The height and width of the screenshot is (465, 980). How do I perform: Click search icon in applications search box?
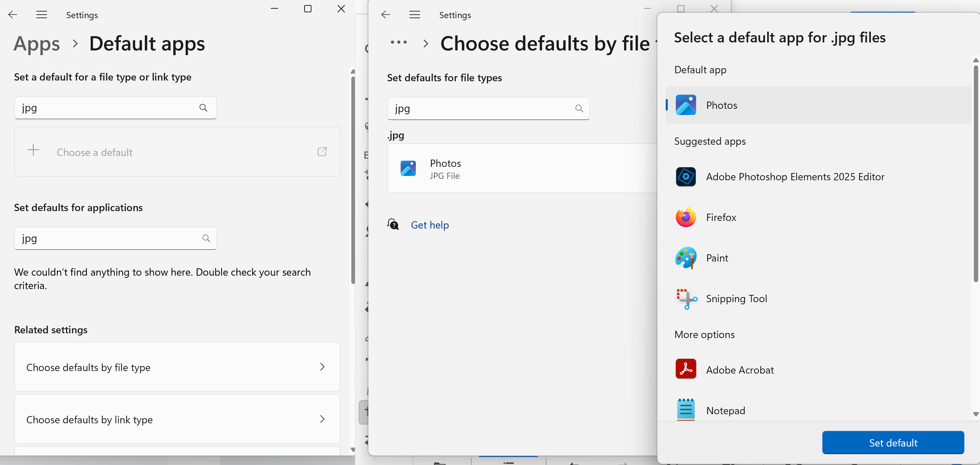pos(206,238)
